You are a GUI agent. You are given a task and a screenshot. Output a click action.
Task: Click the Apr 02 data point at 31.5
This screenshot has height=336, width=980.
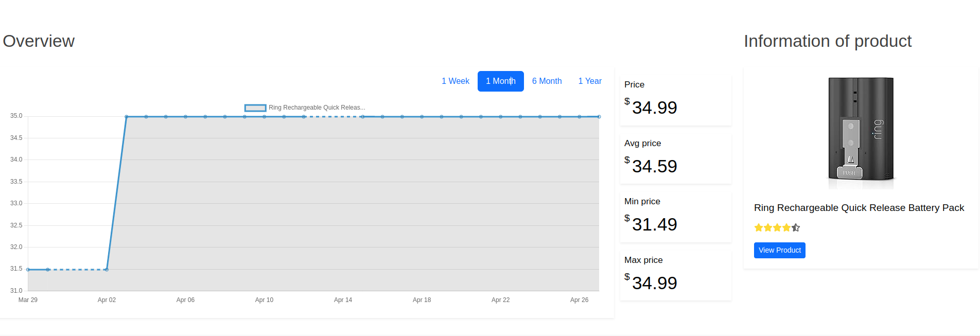tap(107, 270)
